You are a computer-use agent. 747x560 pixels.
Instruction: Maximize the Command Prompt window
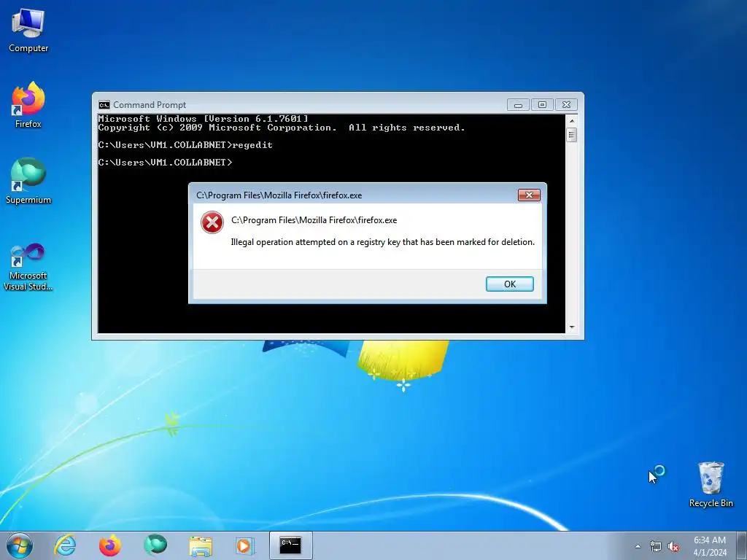click(542, 105)
